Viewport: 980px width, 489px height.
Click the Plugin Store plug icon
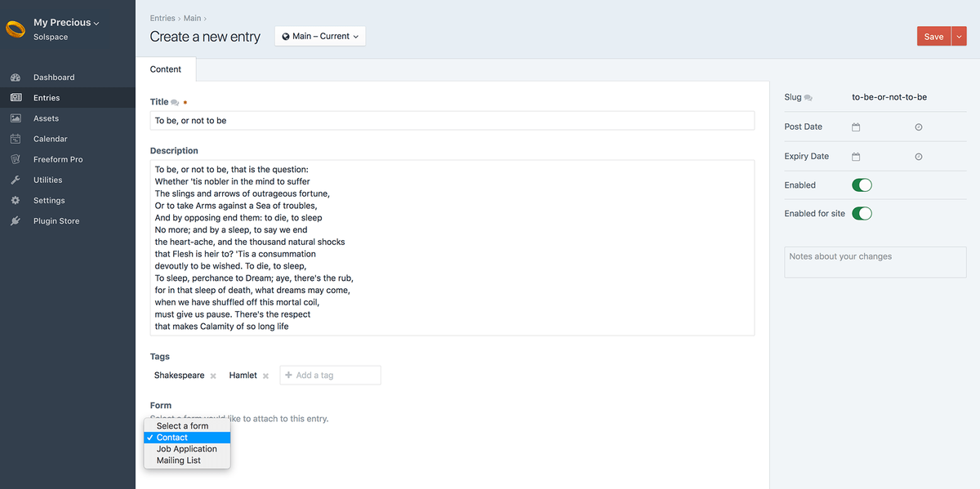pyautogui.click(x=16, y=221)
